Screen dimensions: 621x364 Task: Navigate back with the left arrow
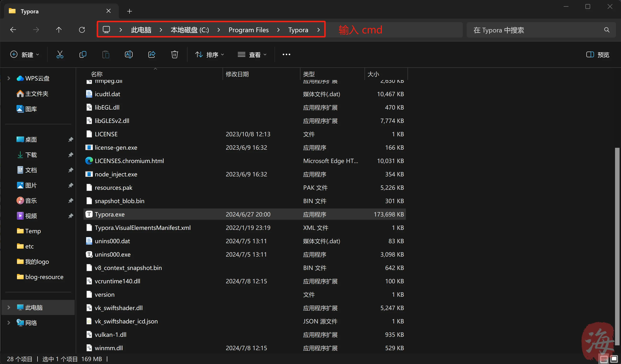13,30
